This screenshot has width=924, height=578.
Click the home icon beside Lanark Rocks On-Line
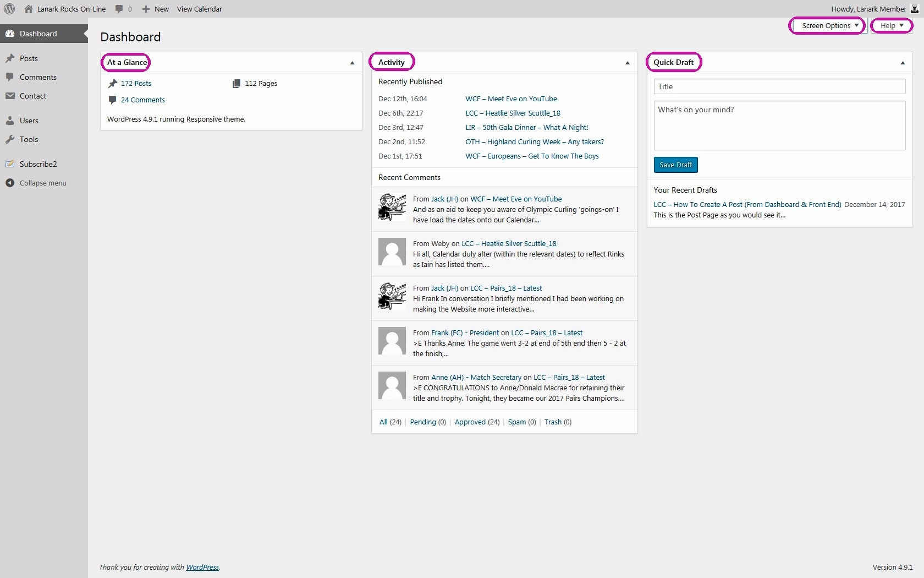point(29,9)
